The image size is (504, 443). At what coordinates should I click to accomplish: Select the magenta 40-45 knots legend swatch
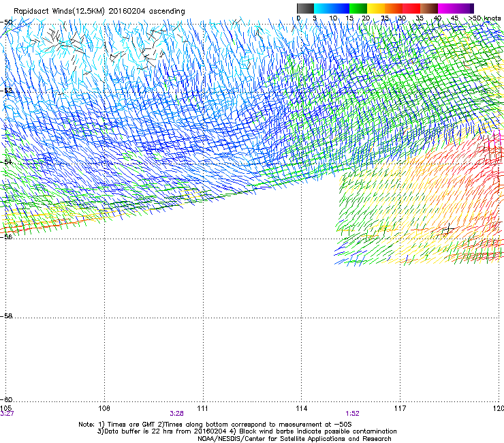click(447, 8)
